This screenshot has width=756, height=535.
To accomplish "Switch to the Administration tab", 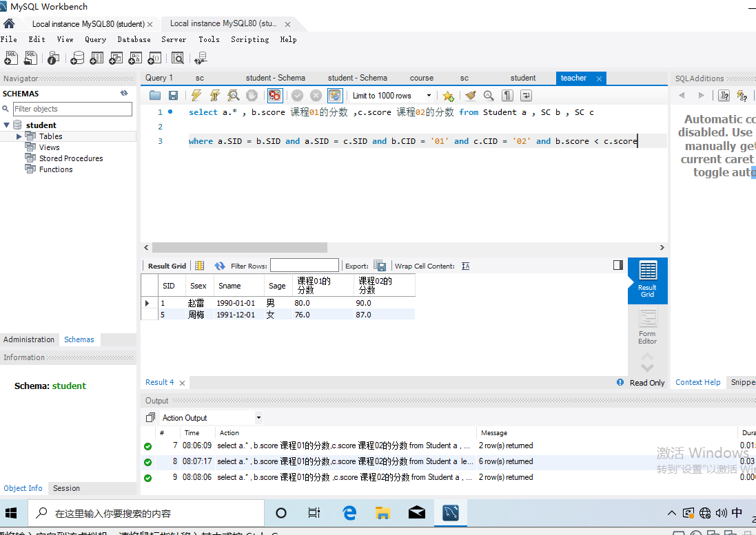I will point(29,339).
